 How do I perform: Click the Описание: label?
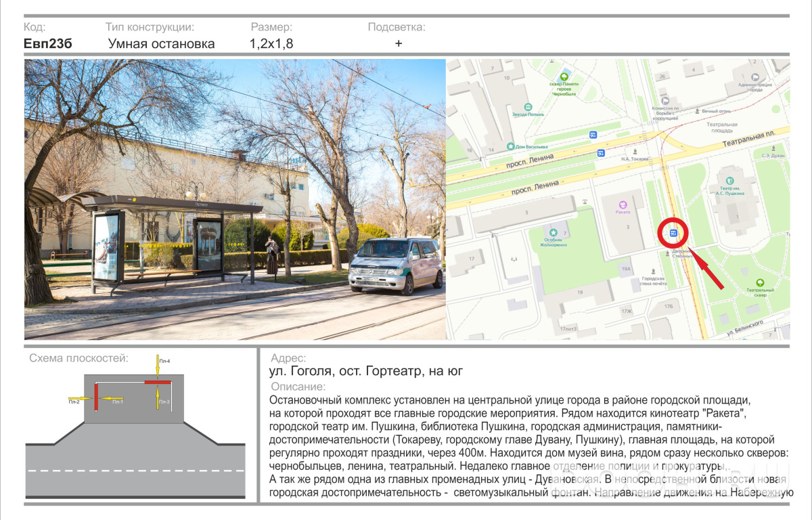coord(297,387)
